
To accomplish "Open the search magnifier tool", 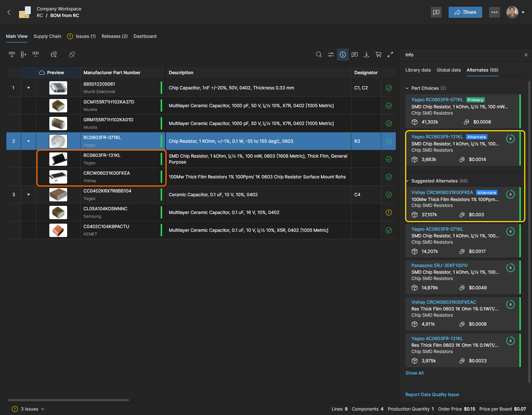I will [319, 55].
